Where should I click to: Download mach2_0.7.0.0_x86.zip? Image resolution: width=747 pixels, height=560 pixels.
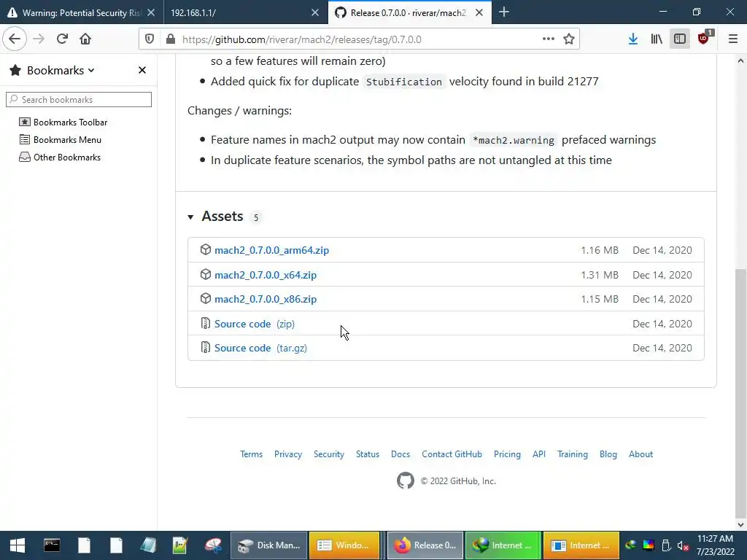(x=266, y=300)
